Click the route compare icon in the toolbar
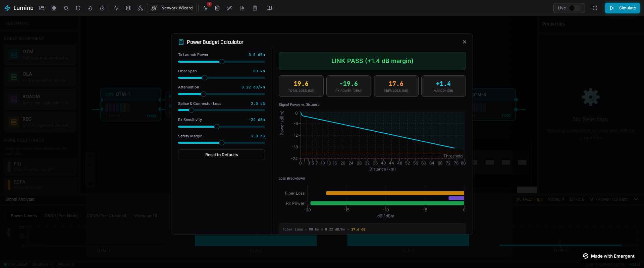 click(66, 8)
